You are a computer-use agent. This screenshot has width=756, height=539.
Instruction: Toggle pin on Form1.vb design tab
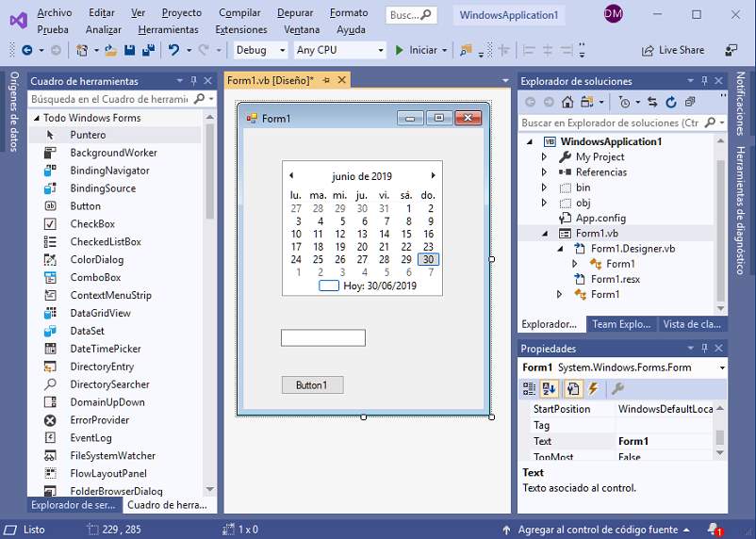(x=326, y=80)
